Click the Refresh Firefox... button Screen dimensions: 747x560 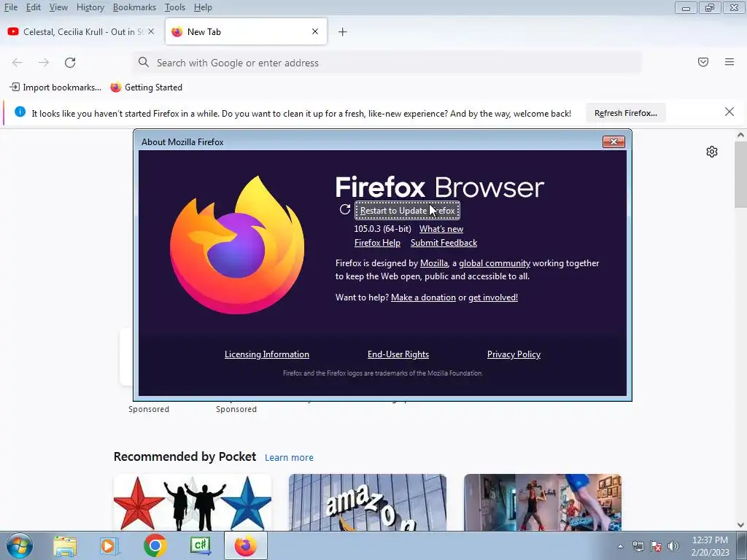pos(625,113)
